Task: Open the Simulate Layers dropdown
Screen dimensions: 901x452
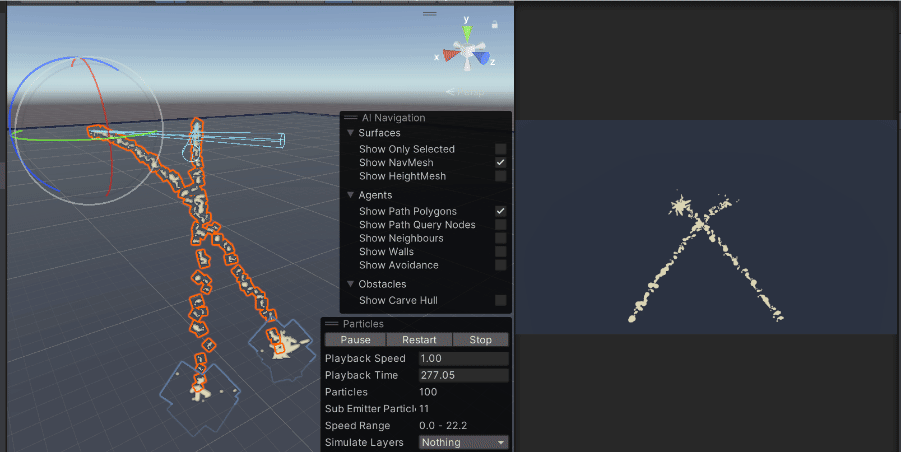Action: pyautogui.click(x=463, y=442)
